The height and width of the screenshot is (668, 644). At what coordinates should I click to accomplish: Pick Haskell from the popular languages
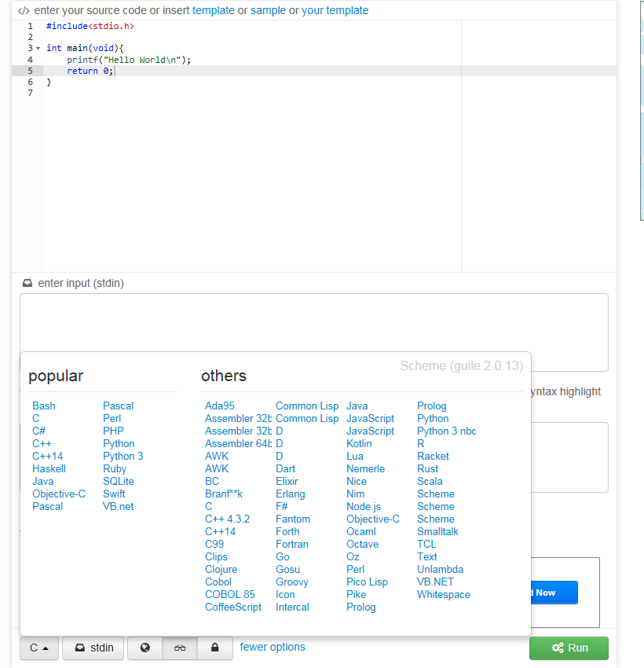coord(49,469)
